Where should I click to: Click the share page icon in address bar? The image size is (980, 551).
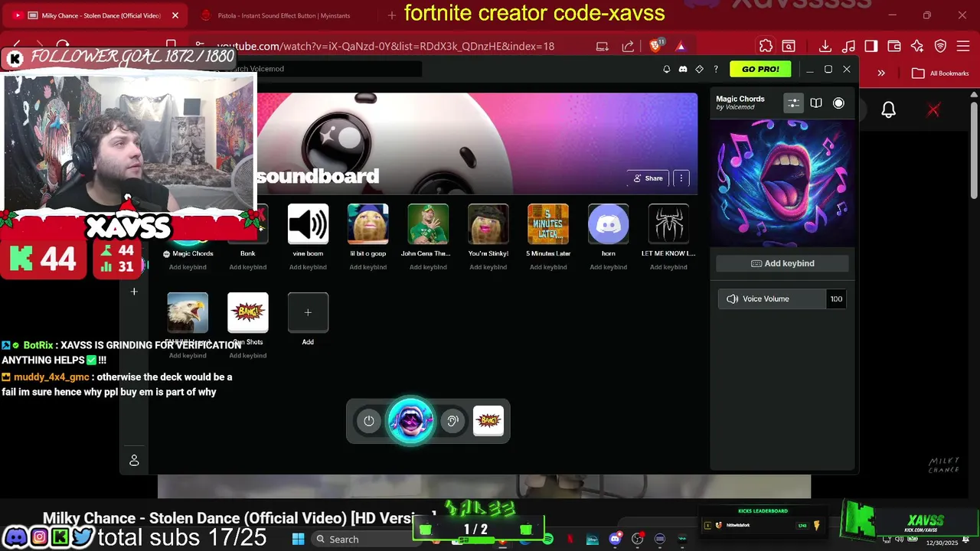[x=628, y=46]
